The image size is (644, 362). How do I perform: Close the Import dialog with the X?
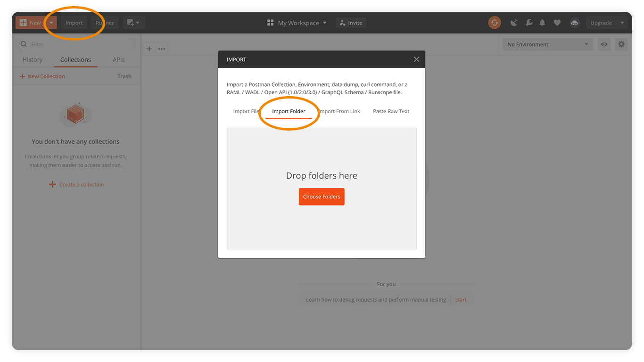click(416, 59)
